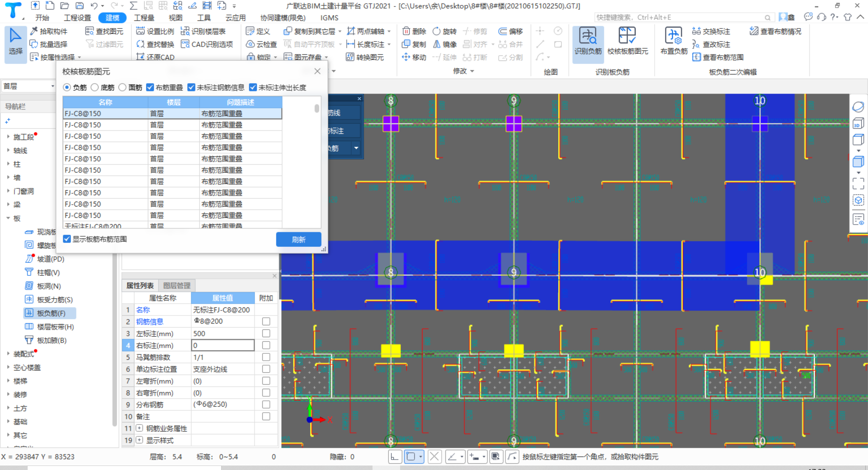The image size is (868, 470).
Task: Close the 校核板筋图元 dialog
Action: [317, 71]
